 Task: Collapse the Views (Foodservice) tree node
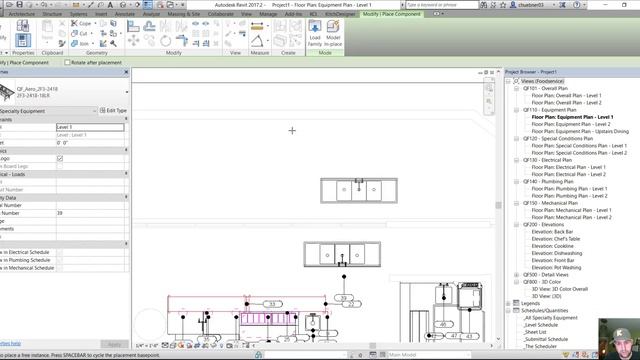pos(509,81)
